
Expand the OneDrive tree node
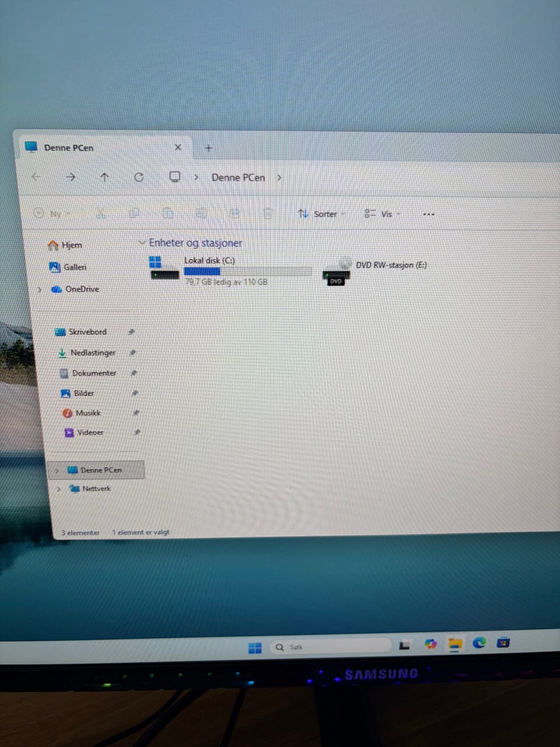point(40,289)
